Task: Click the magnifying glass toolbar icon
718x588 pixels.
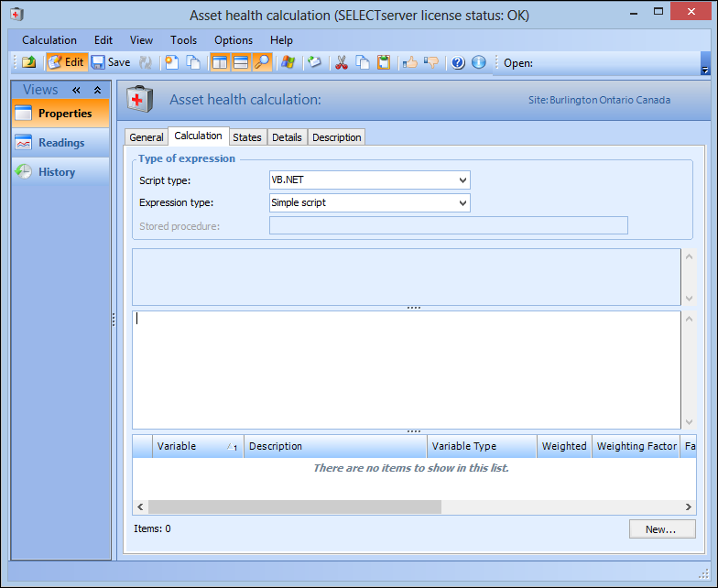Action: tap(262, 62)
